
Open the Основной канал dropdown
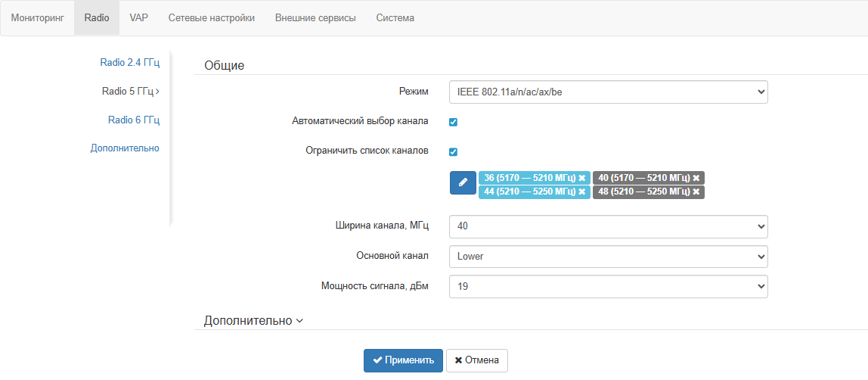pyautogui.click(x=608, y=257)
